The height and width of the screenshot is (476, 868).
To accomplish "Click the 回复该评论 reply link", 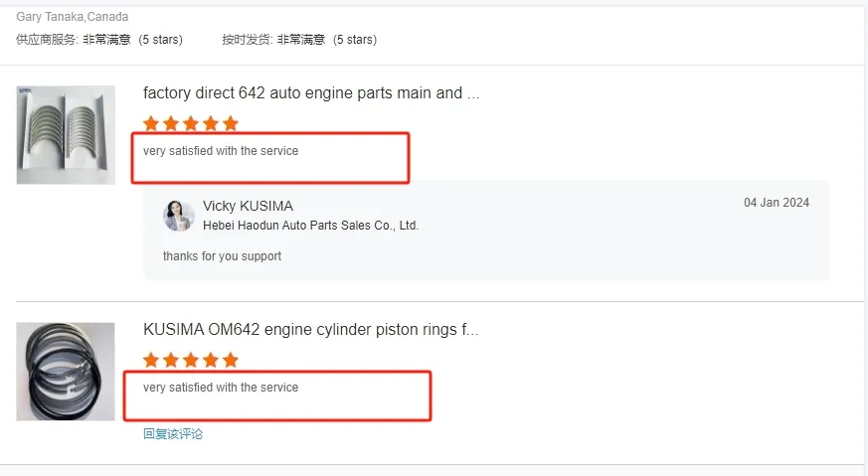I will coord(173,433).
